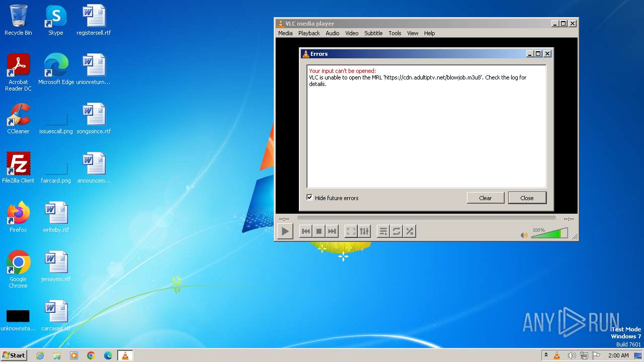The image size is (644, 362).
Task: Show hidden tray icons arrow
Action: click(546, 355)
